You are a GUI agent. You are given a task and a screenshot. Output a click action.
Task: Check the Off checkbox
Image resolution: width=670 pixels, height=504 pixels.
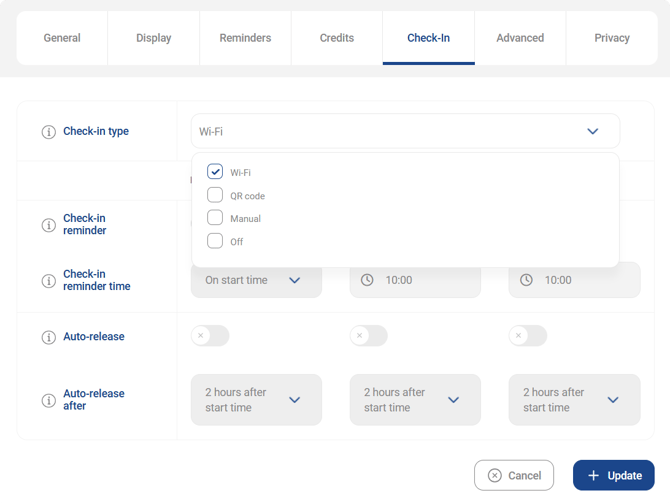(x=215, y=240)
